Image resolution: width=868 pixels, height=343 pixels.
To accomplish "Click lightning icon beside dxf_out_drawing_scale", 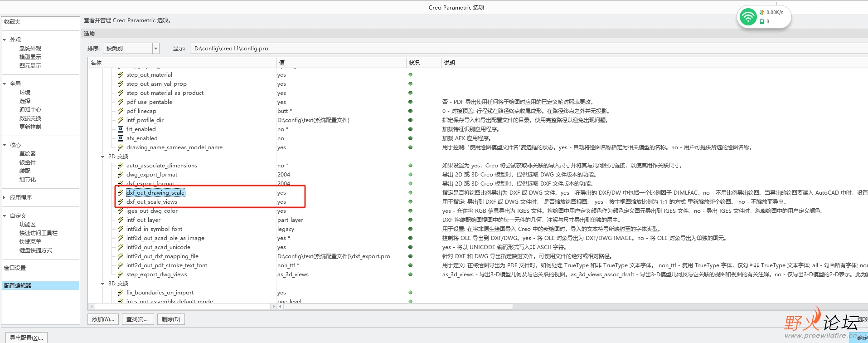I will click(x=121, y=193).
